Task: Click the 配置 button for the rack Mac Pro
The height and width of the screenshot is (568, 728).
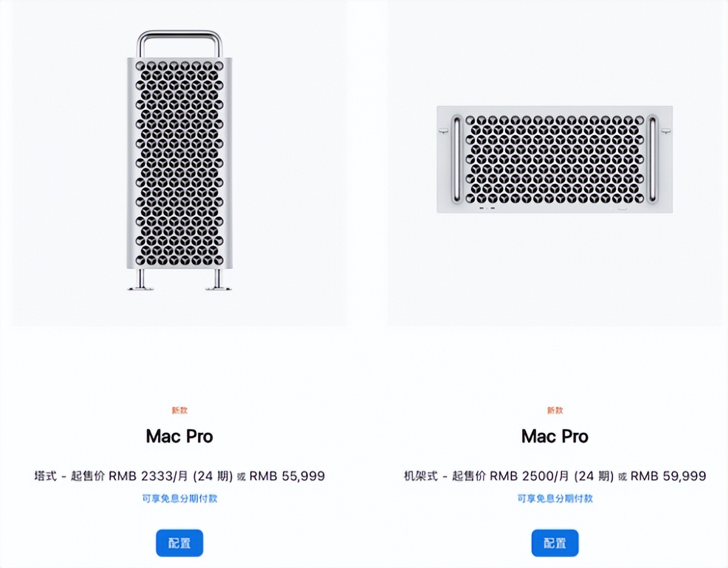Action: click(555, 543)
